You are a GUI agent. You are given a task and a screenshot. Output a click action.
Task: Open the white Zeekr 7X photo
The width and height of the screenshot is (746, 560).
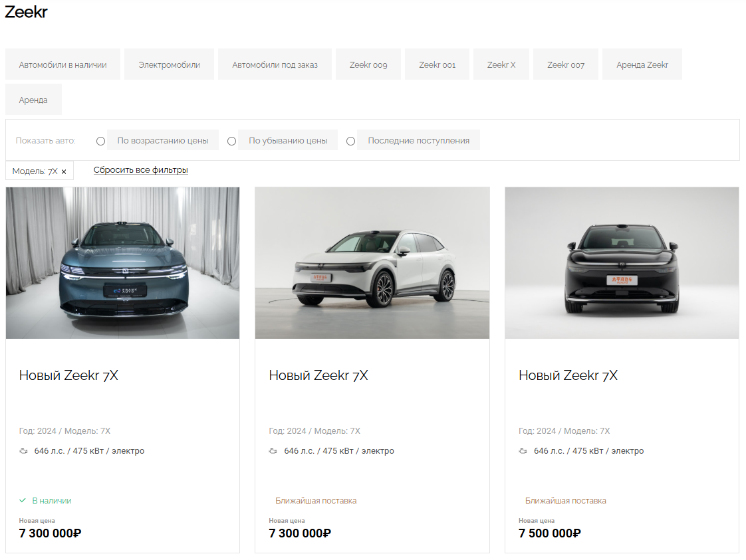pos(372,263)
